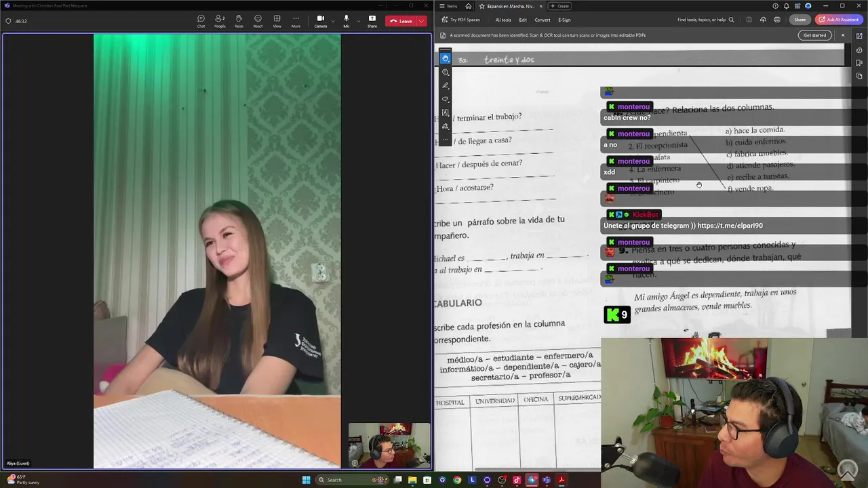Select the zoom magnifier tool in quick toolbar
Viewport: 868px width, 488px height.
(446, 72)
